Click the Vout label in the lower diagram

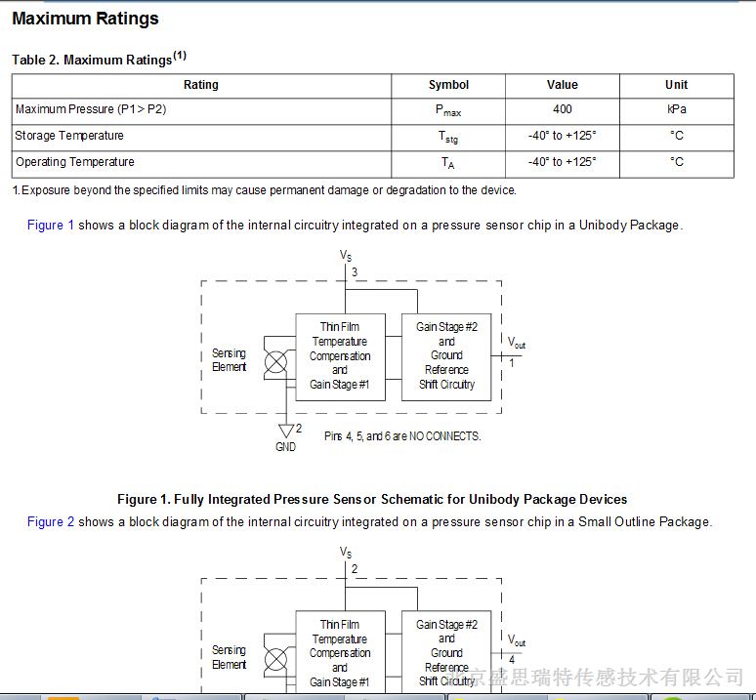[517, 640]
